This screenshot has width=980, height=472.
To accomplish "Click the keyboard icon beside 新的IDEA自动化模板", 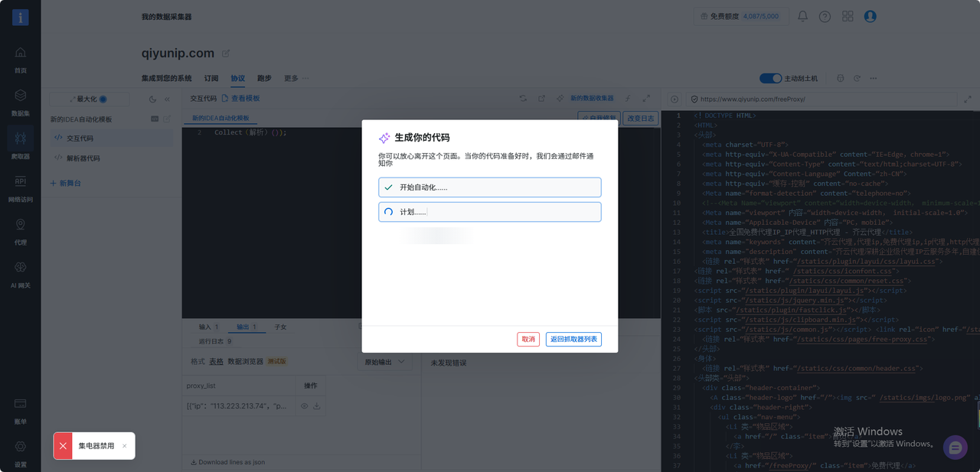I will point(155,119).
